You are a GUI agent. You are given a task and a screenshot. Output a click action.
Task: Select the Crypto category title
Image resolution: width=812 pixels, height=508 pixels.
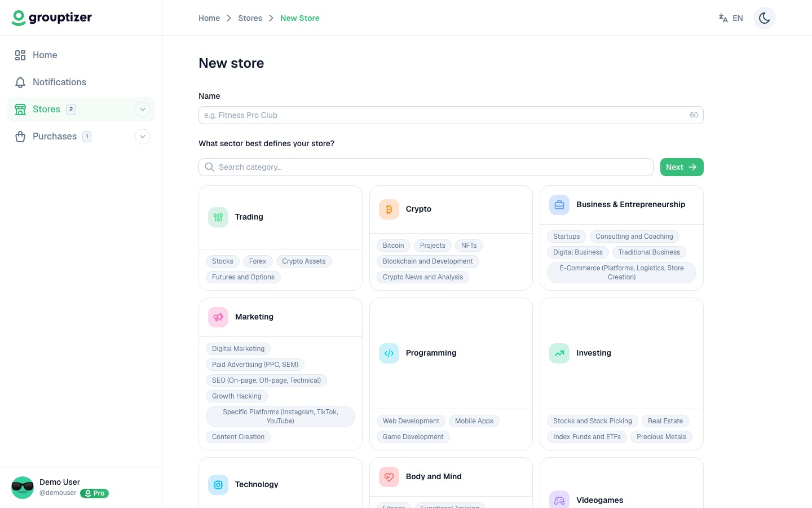pyautogui.click(x=418, y=209)
